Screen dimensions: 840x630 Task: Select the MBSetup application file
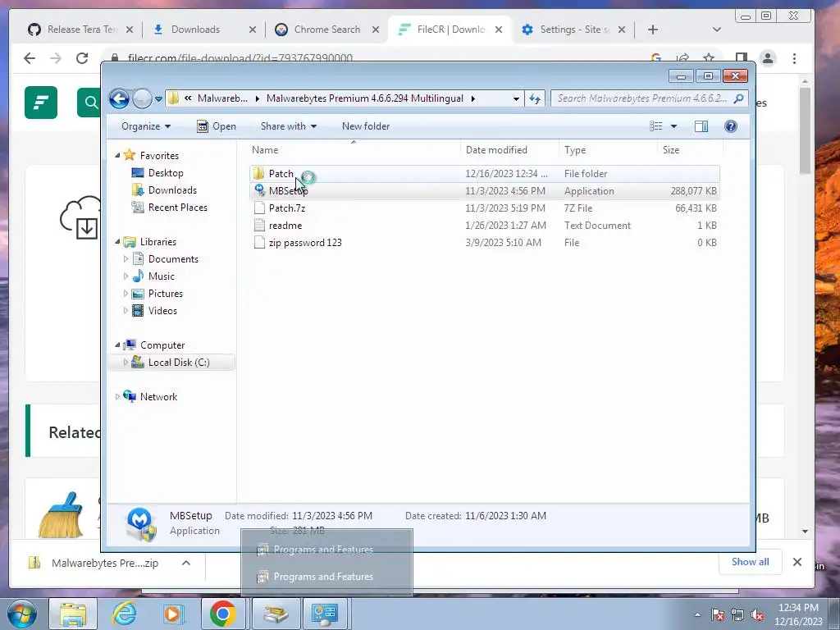tap(484, 190)
